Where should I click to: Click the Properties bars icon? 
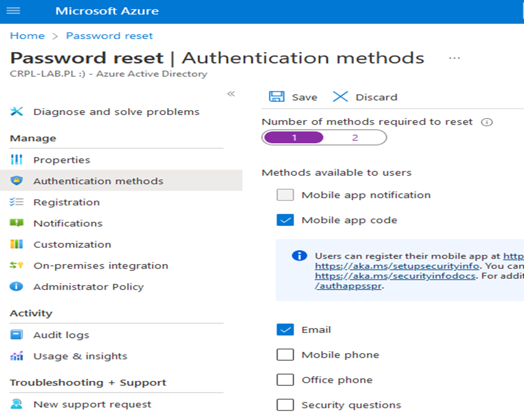click(17, 160)
